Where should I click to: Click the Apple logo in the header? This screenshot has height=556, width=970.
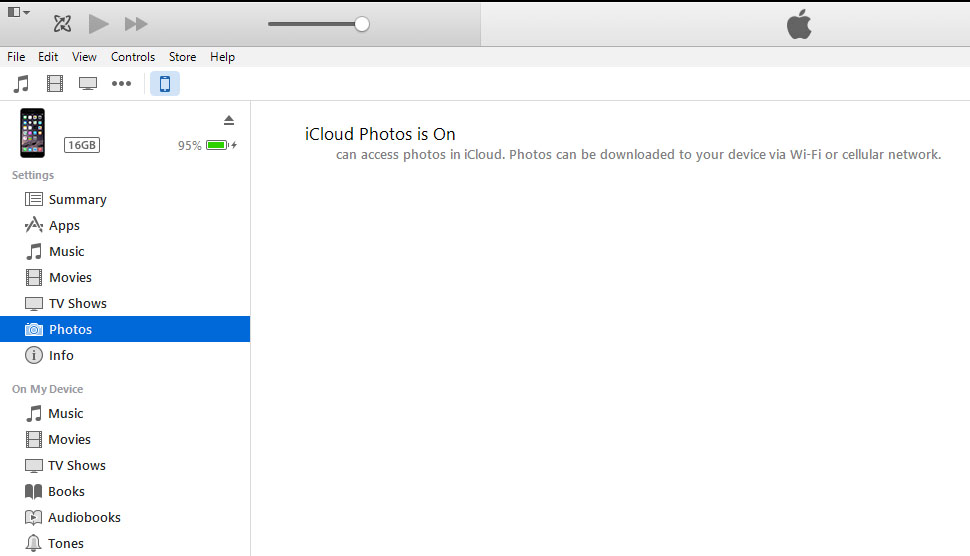(798, 24)
